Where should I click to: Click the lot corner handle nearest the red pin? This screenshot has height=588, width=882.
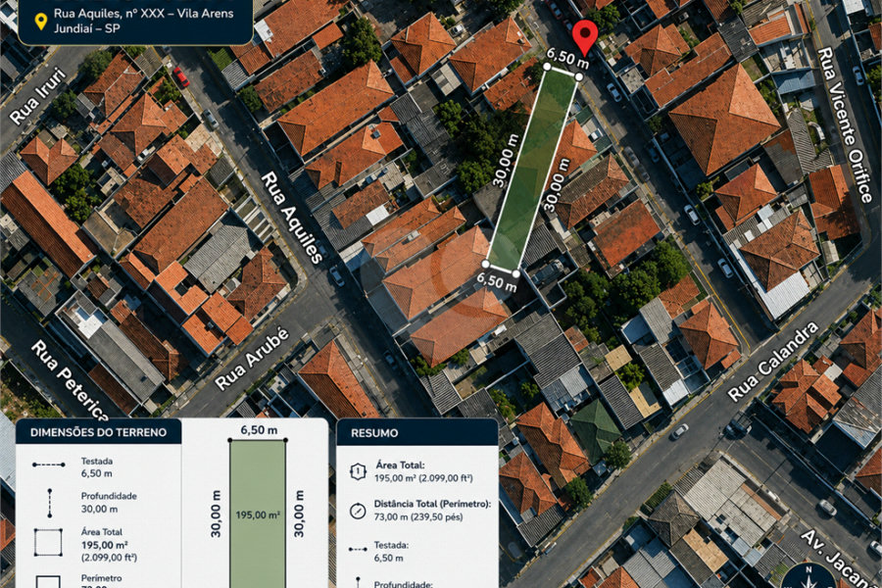pos(579,76)
